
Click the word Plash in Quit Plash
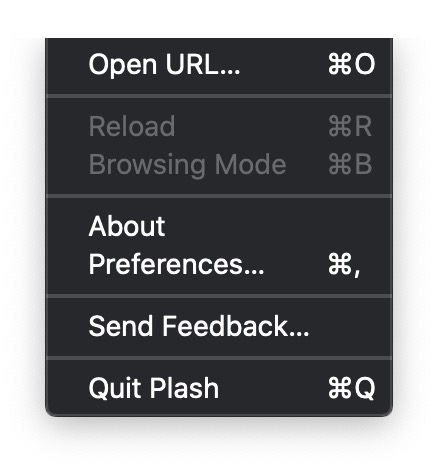(x=184, y=388)
